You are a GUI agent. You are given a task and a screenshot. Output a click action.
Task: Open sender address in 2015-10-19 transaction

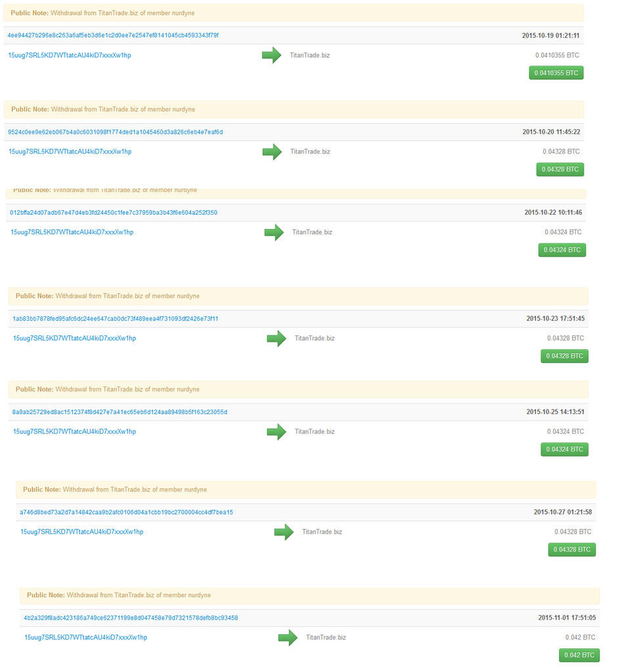tap(70, 56)
